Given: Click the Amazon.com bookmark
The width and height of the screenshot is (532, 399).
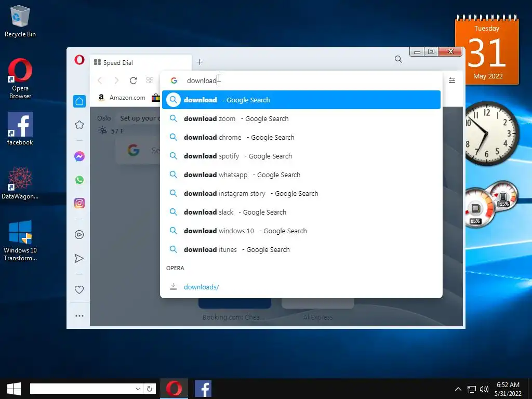Looking at the screenshot, I should tap(122, 98).
